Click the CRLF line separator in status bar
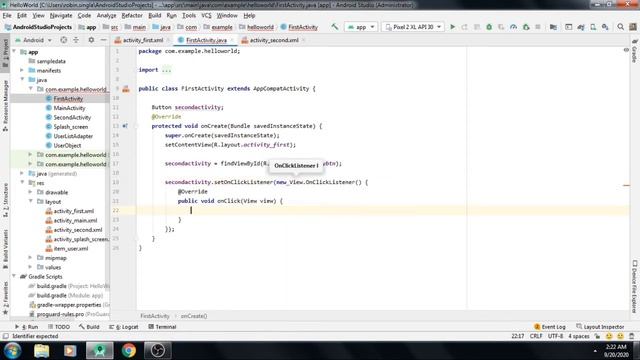 536,336
